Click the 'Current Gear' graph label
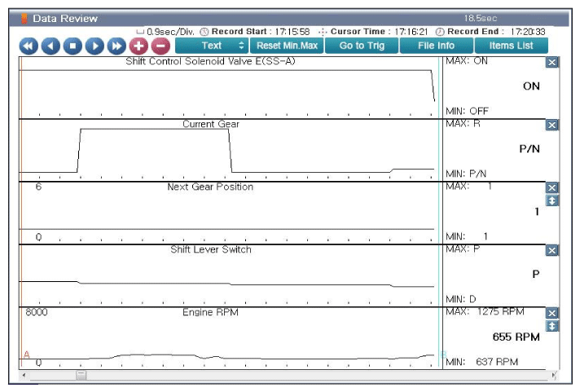This screenshot has width=580, height=392. coord(211,124)
